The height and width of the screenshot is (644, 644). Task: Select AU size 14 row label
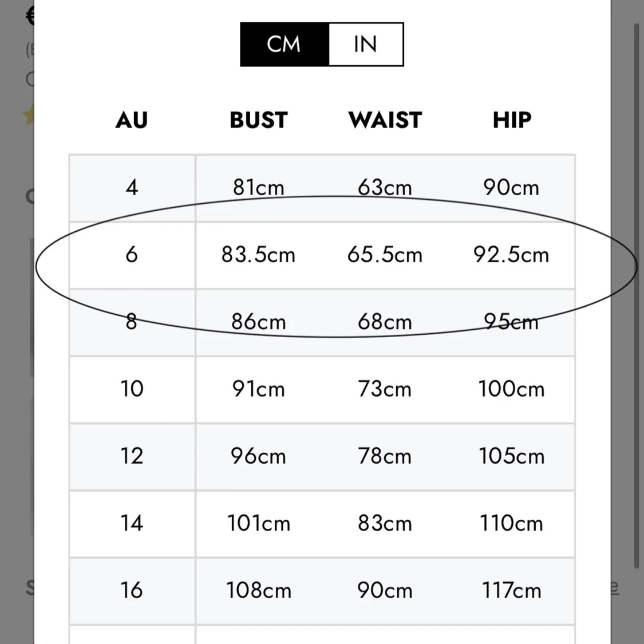coord(132,523)
